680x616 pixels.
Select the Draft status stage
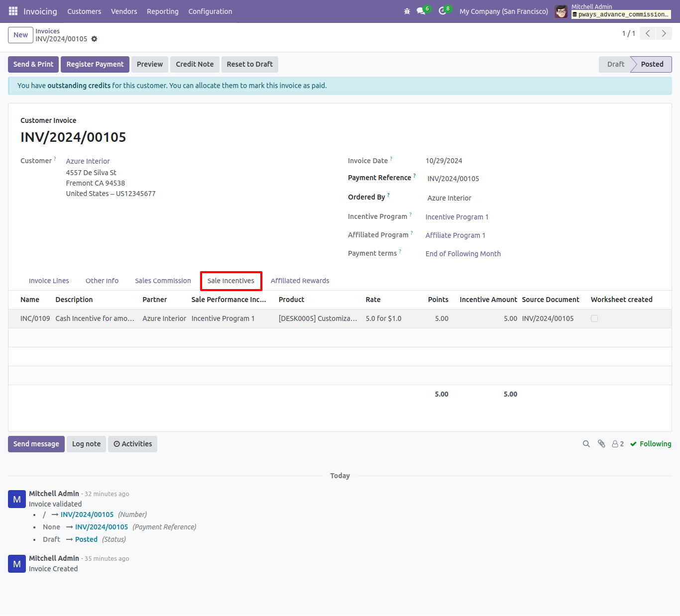tap(615, 64)
